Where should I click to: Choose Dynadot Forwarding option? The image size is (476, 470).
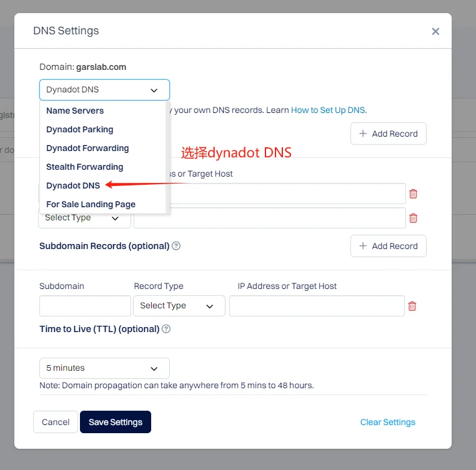coord(87,149)
